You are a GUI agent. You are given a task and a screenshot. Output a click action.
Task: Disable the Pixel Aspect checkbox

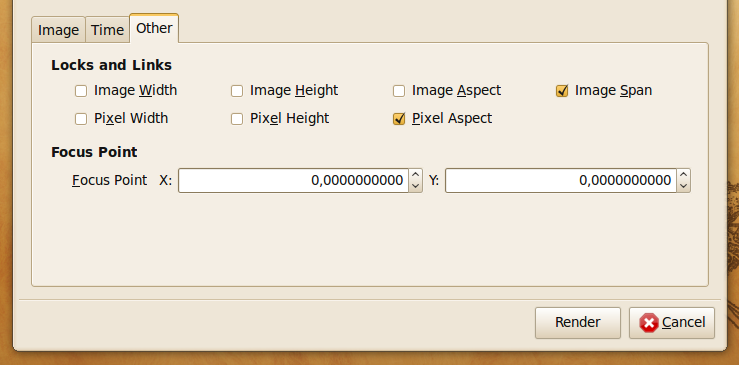point(399,119)
